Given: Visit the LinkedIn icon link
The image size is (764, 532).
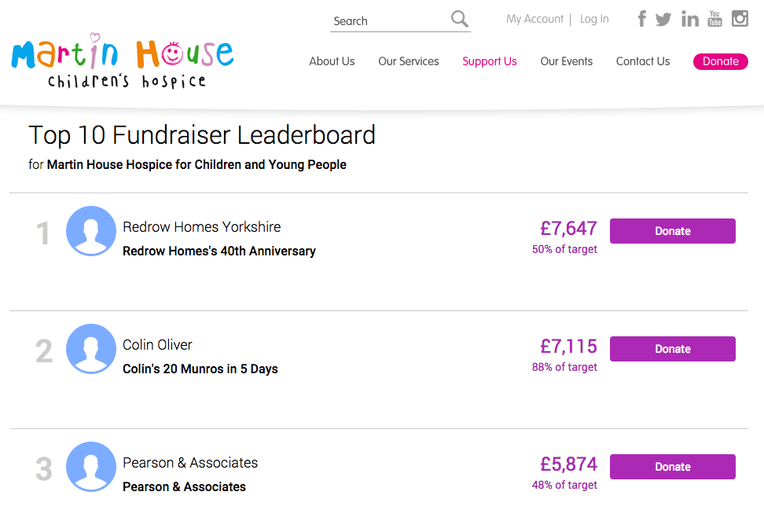Looking at the screenshot, I should click(690, 19).
